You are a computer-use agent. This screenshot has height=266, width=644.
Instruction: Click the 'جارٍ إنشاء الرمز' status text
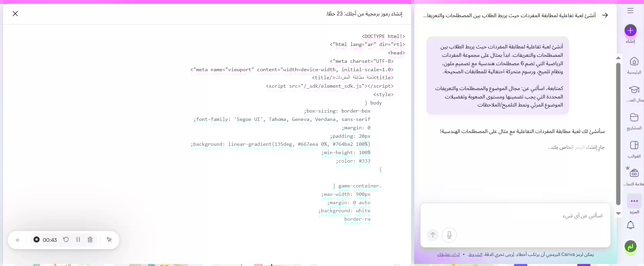tap(576, 147)
